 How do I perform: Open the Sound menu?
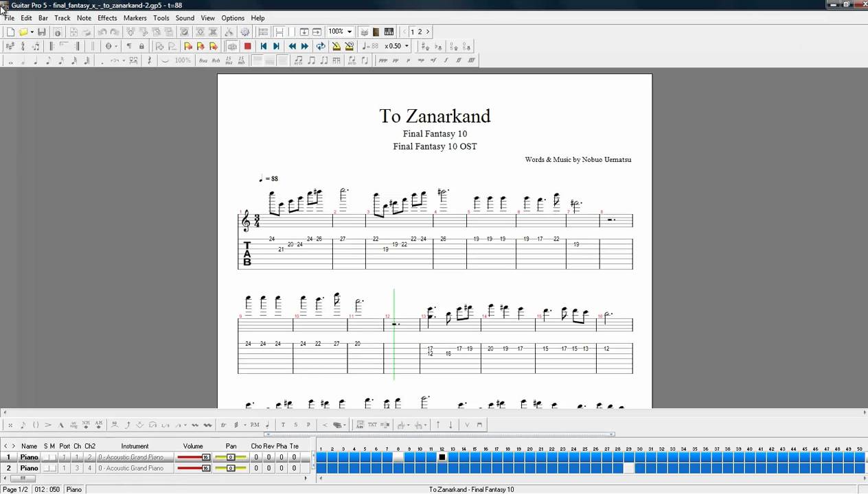click(x=185, y=18)
